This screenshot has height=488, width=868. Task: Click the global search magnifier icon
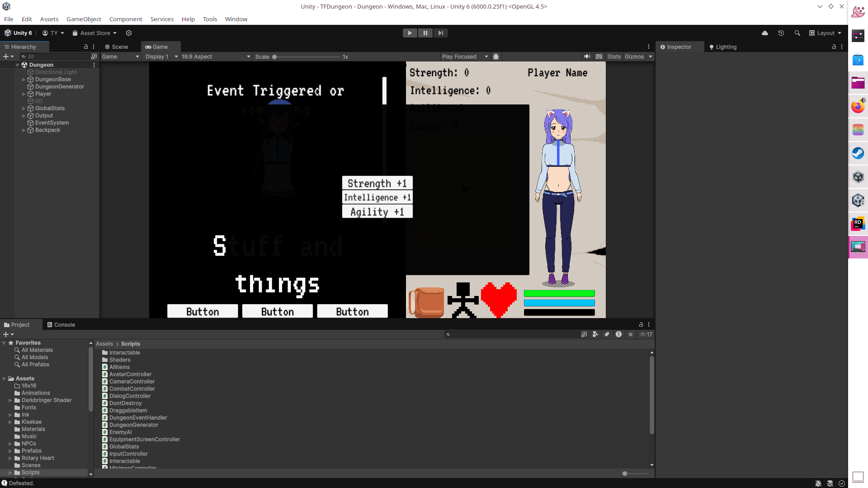tap(797, 33)
